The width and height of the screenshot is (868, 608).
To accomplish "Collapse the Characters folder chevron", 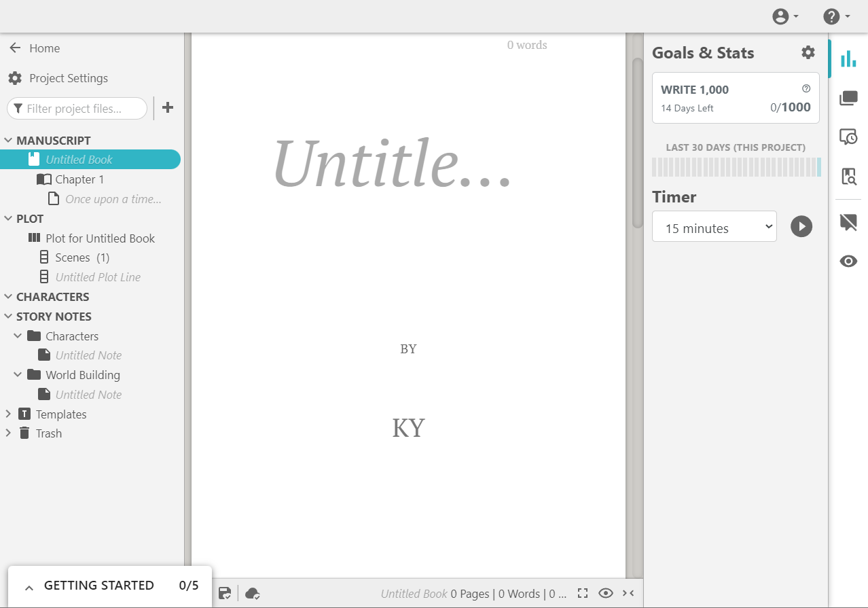I will [18, 336].
